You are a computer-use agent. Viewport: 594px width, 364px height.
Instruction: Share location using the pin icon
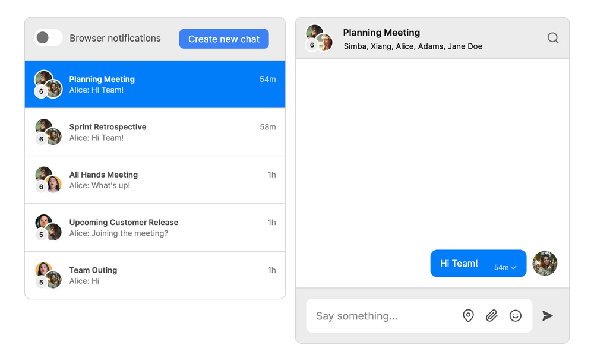point(468,316)
